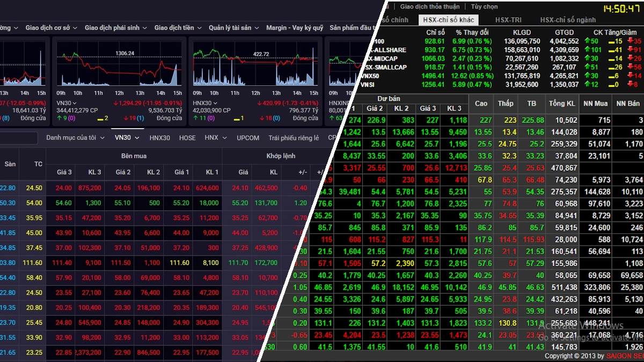Viewport: 644px width, 362px height.
Task: Click the TB column header
Action: 532,104
